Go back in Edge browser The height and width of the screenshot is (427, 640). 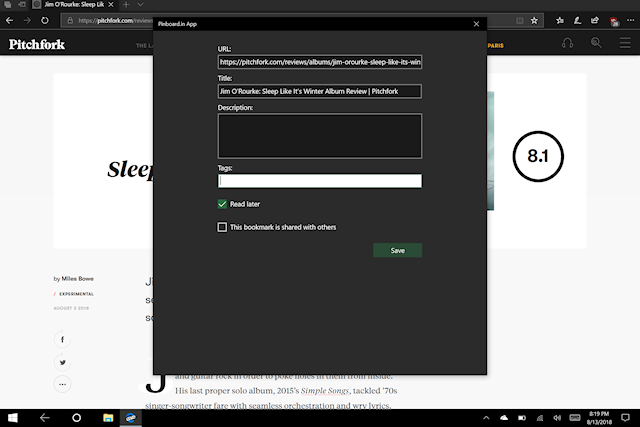(9, 20)
